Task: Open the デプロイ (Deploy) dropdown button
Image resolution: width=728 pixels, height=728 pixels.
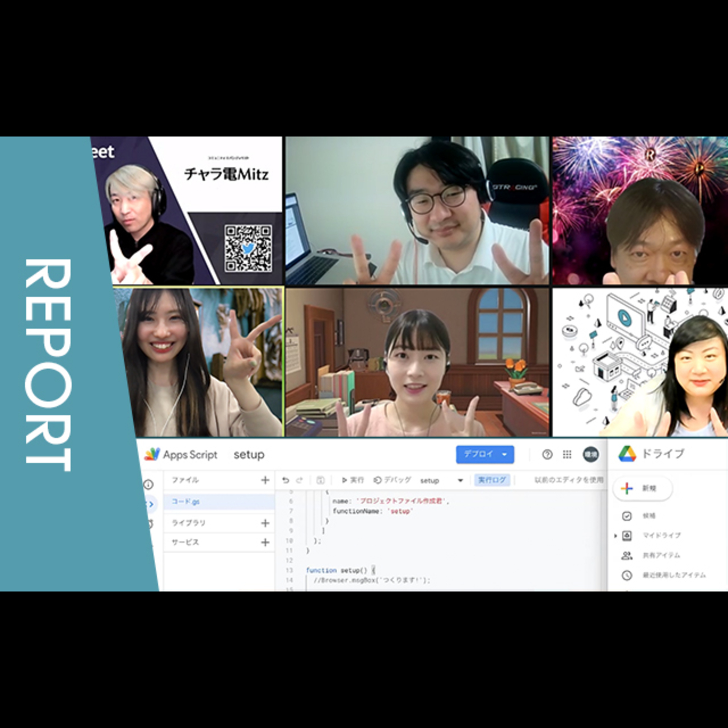Action: click(484, 454)
